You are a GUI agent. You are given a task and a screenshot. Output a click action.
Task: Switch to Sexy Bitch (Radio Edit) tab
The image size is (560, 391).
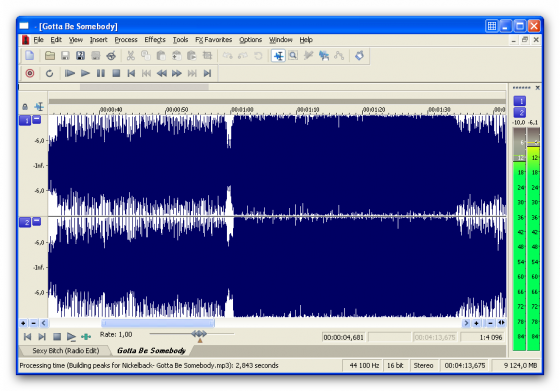click(x=66, y=351)
